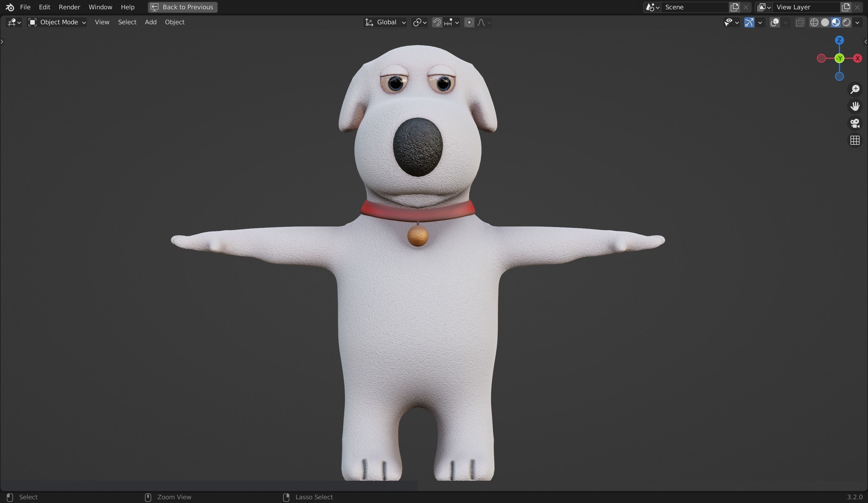Click the green -Y axis on navigation gizmo
The height and width of the screenshot is (503, 868).
click(x=839, y=58)
